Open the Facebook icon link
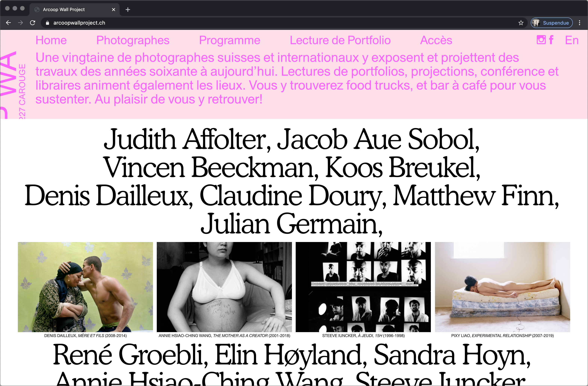Screen dimensions: 588x386 click(551, 40)
